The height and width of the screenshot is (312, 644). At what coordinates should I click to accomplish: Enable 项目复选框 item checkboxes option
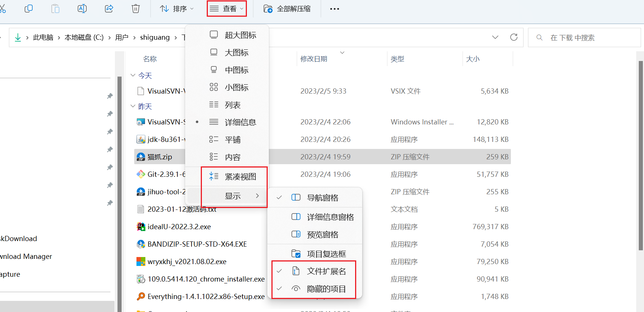tap(326, 254)
